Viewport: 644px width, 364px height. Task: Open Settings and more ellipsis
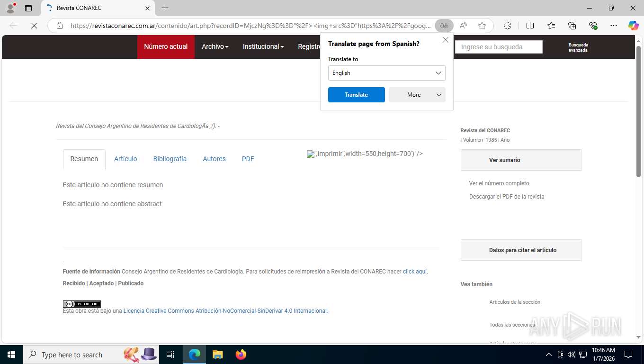coord(614,26)
